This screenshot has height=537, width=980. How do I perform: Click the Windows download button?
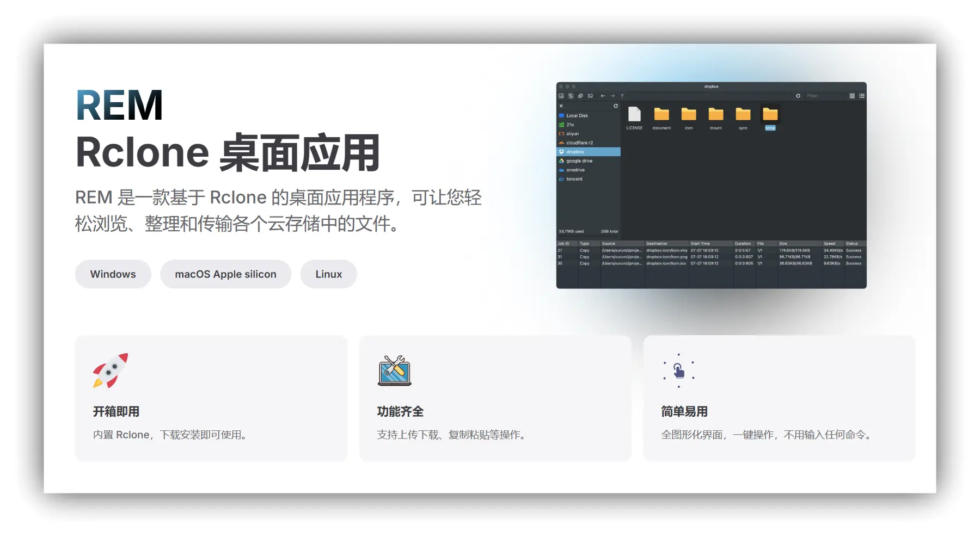[113, 274]
